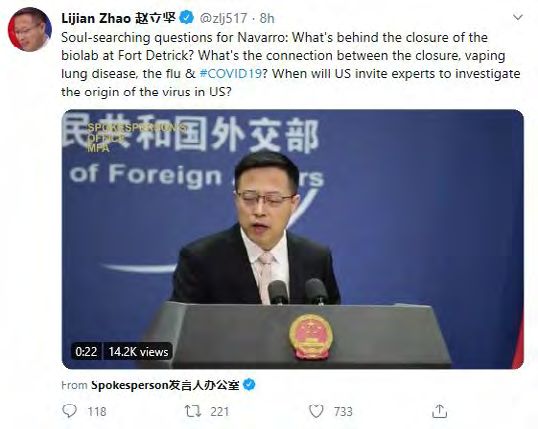Click verified badge beside Lijian Zhao

(187, 18)
